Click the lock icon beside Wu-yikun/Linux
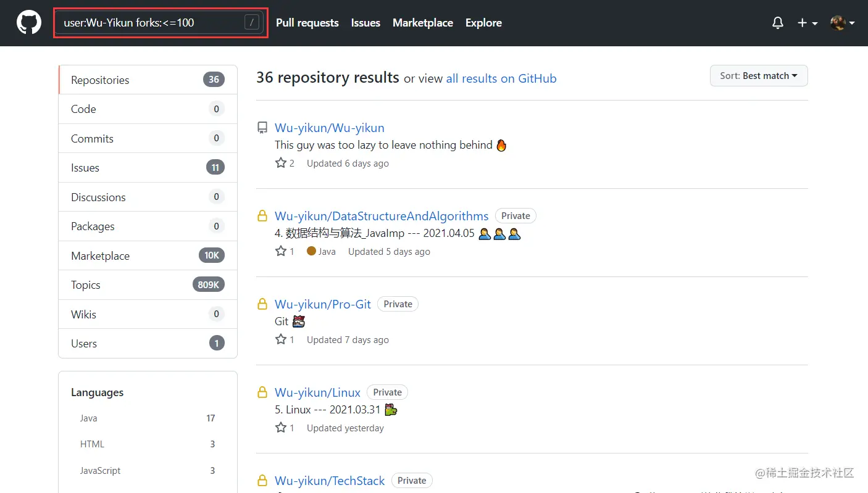This screenshot has height=493, width=868. (262, 392)
